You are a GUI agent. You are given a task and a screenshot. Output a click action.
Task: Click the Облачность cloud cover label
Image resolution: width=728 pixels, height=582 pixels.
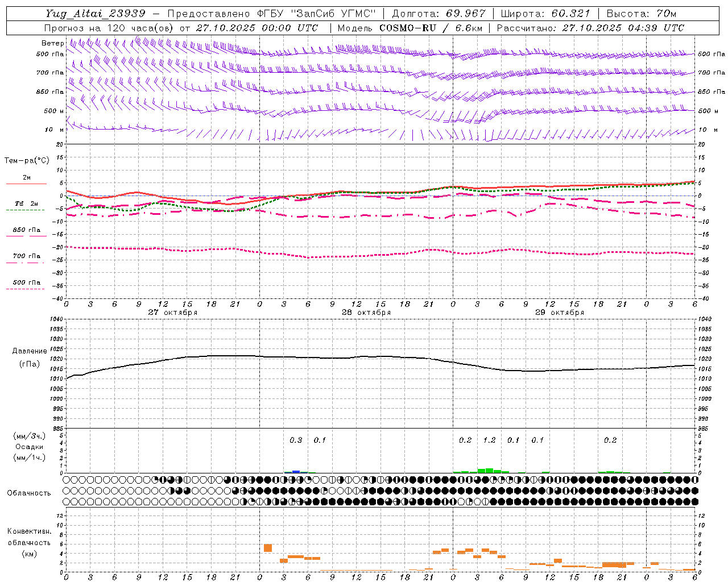pos(29,493)
